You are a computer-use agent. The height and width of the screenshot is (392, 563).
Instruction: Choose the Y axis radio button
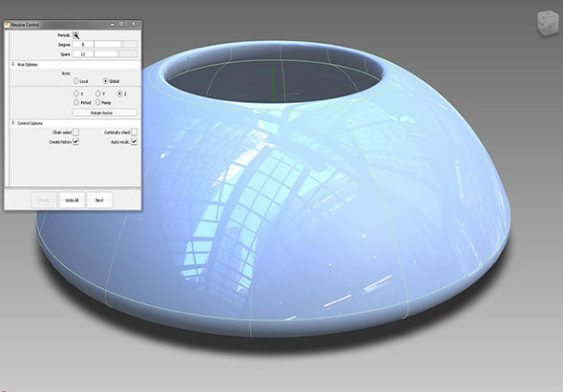97,93
